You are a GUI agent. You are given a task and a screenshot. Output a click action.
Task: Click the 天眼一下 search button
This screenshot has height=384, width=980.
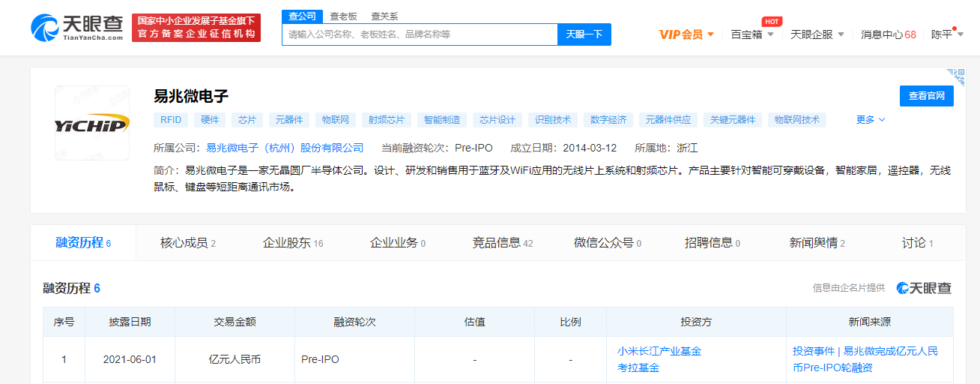coord(584,34)
